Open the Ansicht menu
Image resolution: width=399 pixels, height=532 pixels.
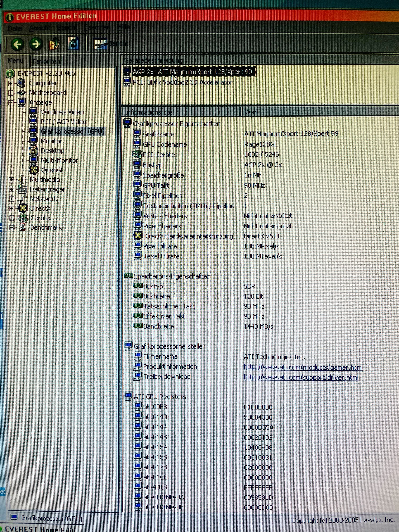pyautogui.click(x=39, y=28)
